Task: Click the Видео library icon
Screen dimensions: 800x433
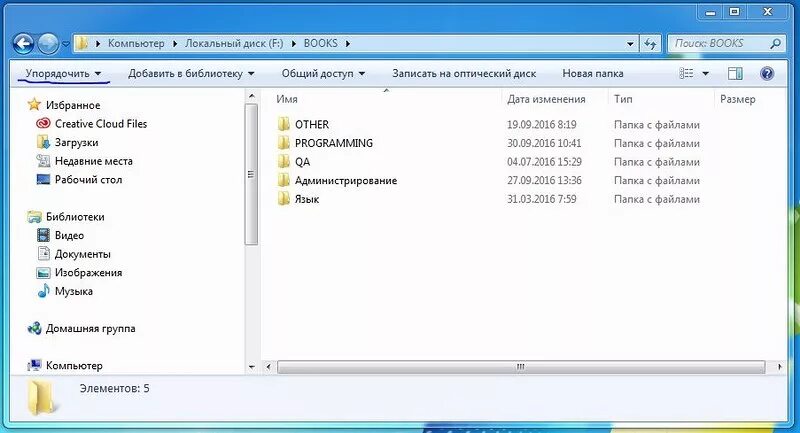Action: click(43, 235)
